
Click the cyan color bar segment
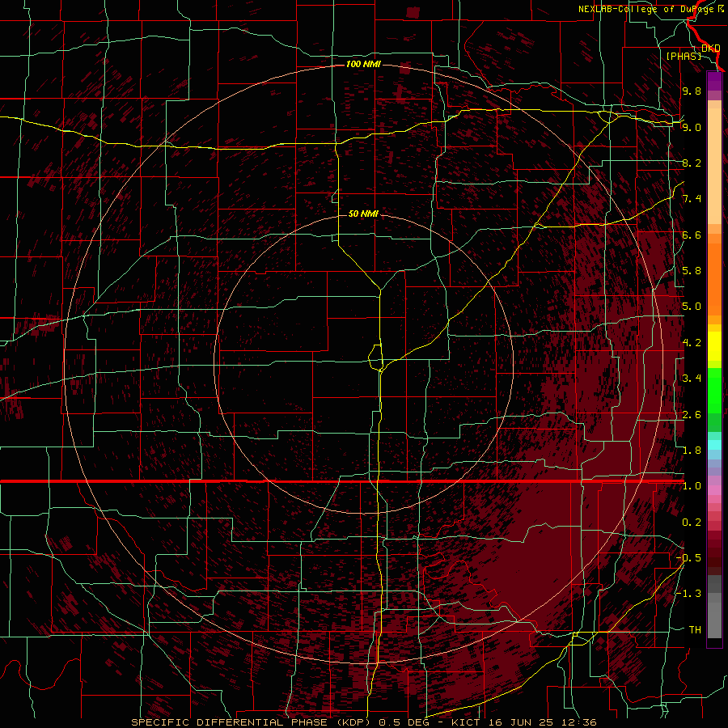714,445
